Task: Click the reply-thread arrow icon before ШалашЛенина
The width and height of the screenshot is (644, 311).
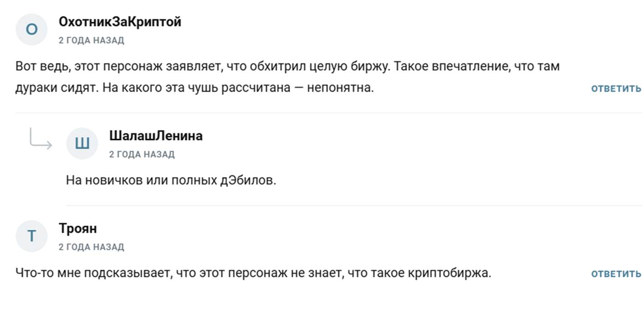Action: coord(41,139)
